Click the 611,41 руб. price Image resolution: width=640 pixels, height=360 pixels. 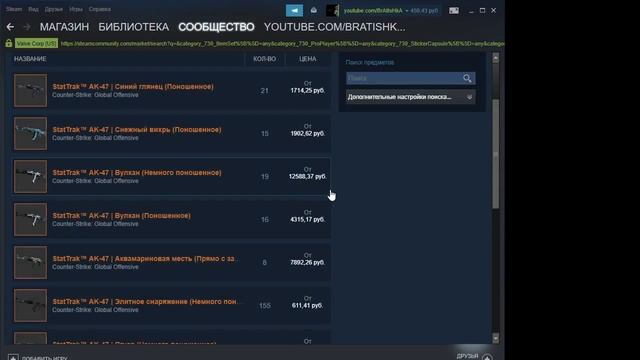307,305
